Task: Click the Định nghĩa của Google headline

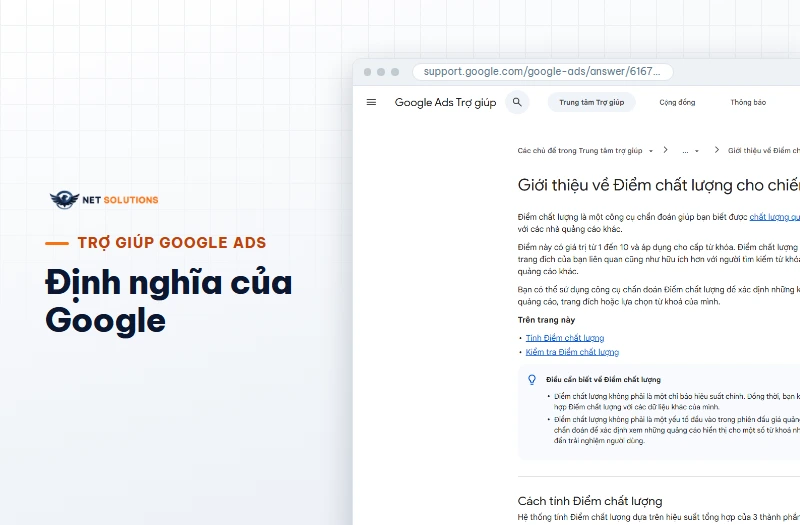Action: click(x=168, y=302)
